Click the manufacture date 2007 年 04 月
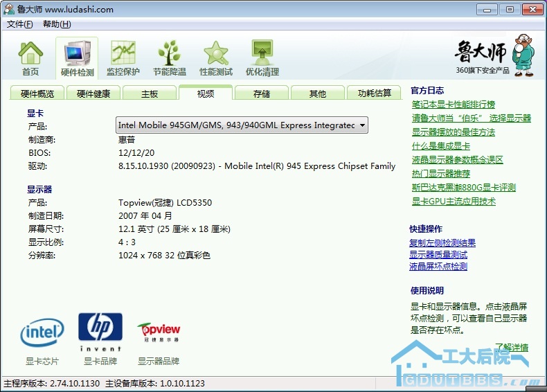 click(x=145, y=215)
